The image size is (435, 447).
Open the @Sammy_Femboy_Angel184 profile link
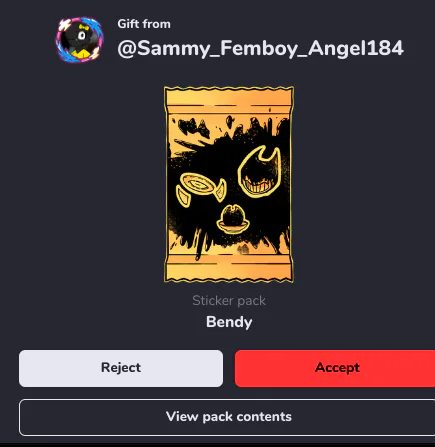coord(260,48)
